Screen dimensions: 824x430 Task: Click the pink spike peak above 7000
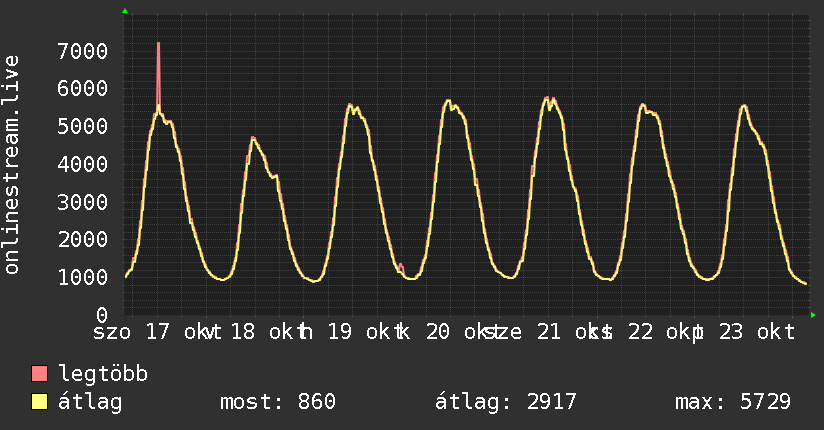point(158,44)
